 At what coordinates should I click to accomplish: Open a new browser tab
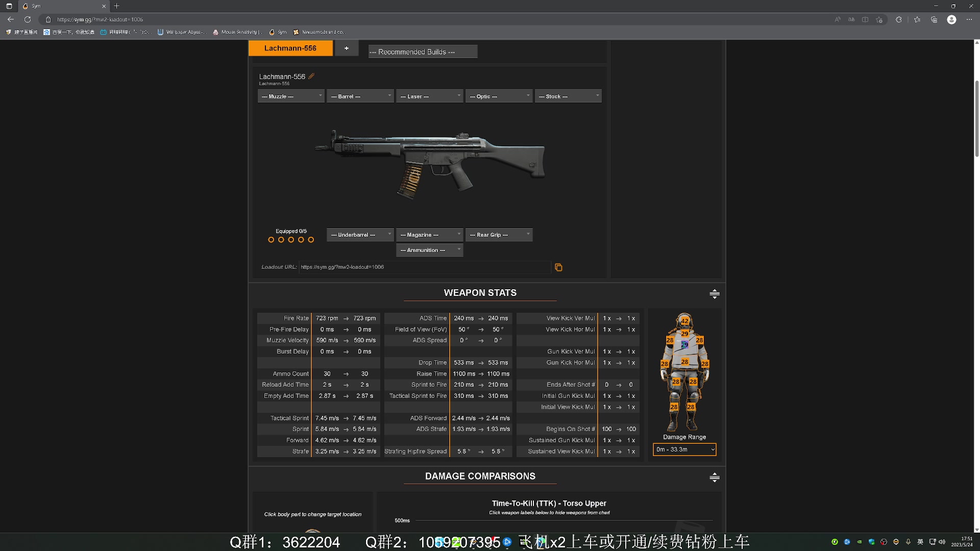116,6
